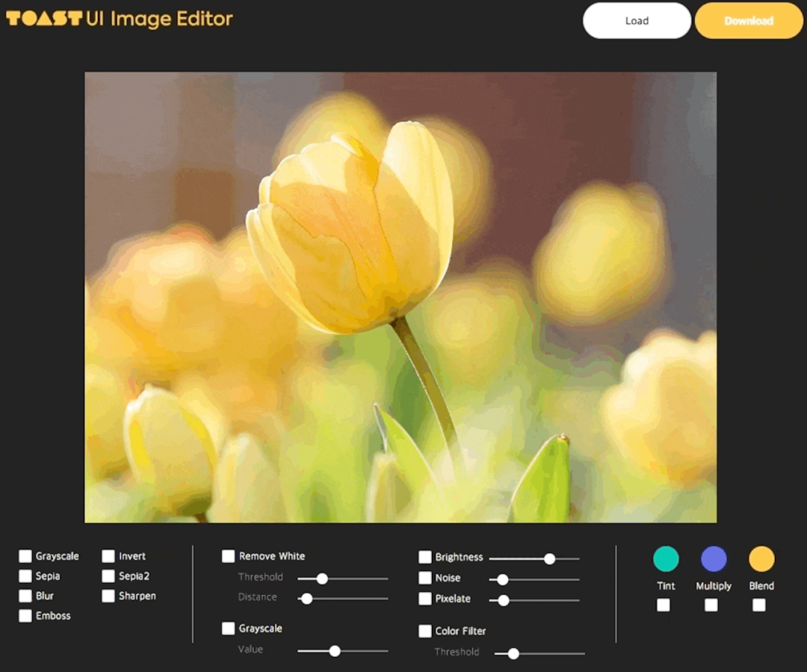807x672 pixels.
Task: Click the Load button
Action: [x=637, y=21]
